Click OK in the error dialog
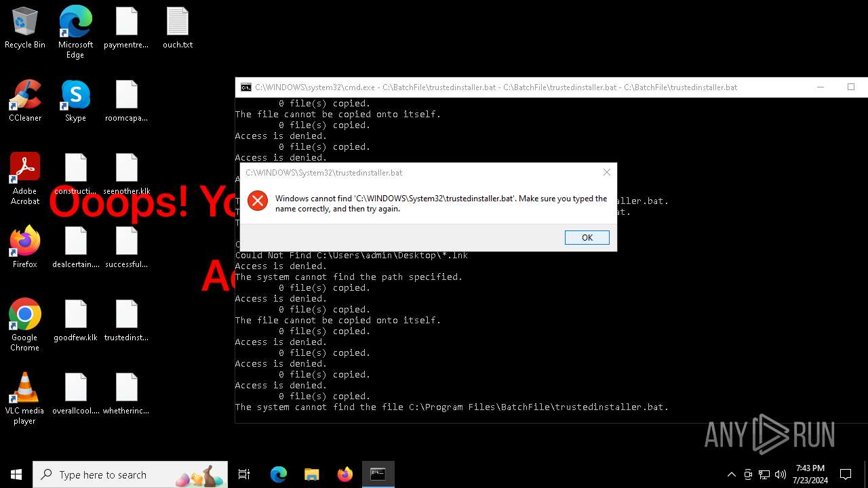This screenshot has height=488, width=868. pos(587,237)
